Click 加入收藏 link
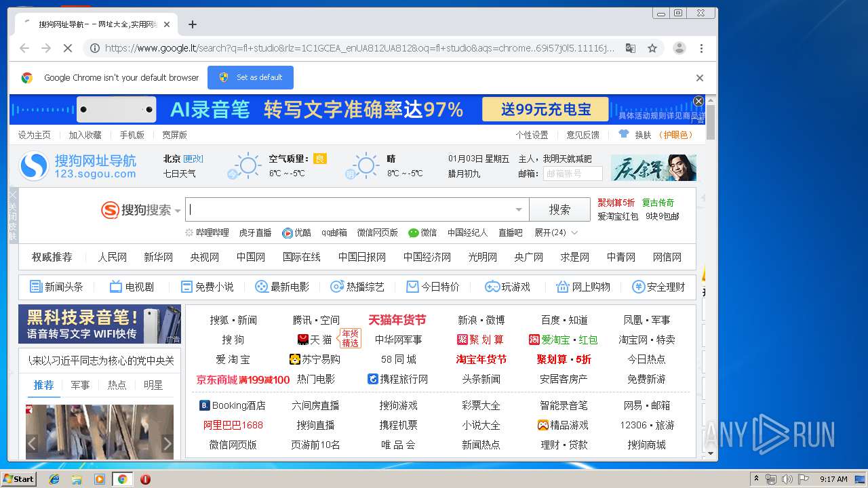This screenshot has height=488, width=868. (x=85, y=135)
